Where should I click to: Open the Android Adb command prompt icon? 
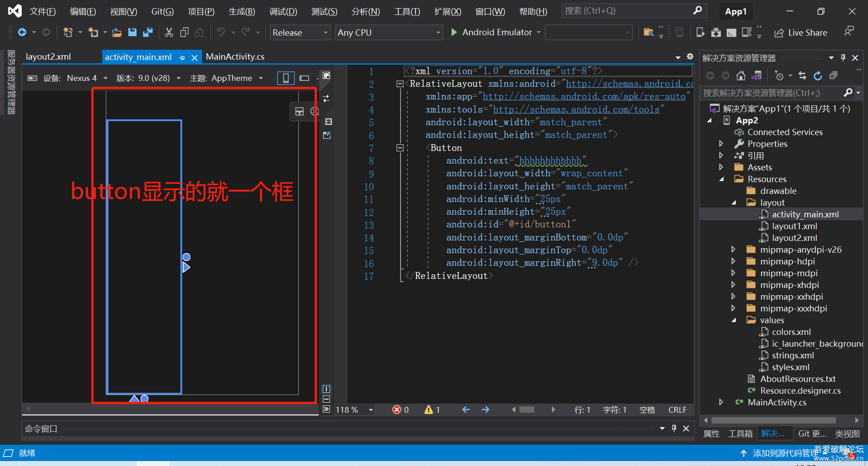click(x=731, y=33)
